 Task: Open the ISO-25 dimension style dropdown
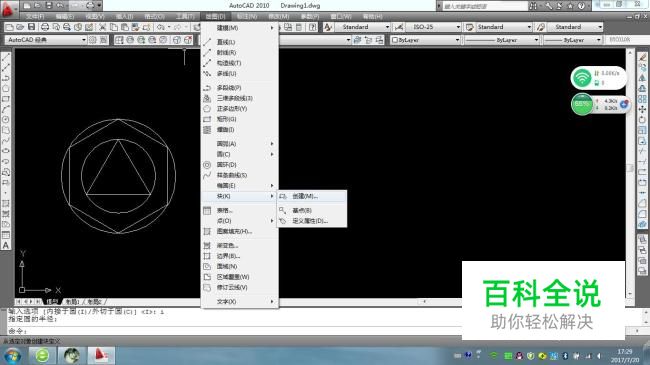coord(433,27)
